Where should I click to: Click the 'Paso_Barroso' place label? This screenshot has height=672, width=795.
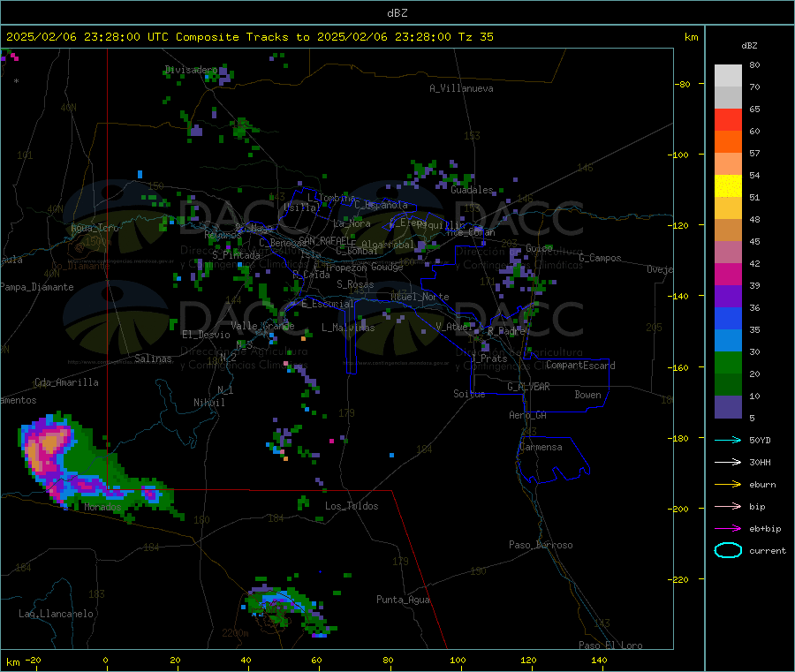pyautogui.click(x=541, y=545)
